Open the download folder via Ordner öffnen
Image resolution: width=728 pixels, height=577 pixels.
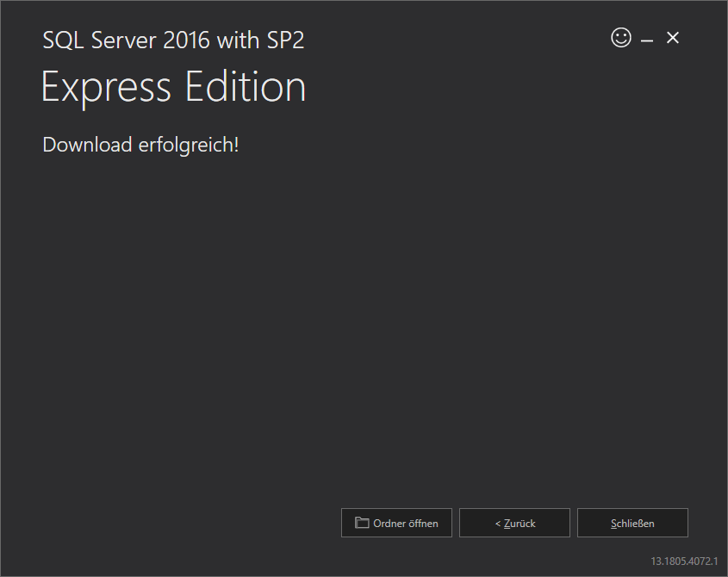click(397, 523)
